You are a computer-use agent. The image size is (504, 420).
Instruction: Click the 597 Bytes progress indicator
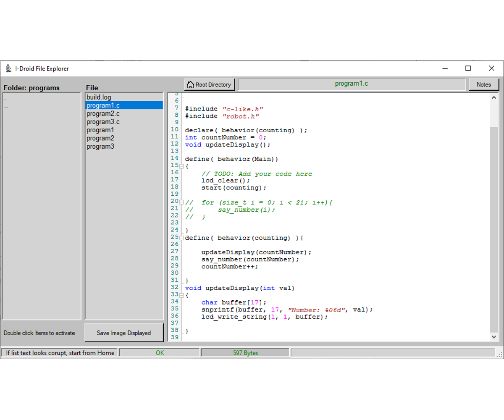tap(245, 352)
